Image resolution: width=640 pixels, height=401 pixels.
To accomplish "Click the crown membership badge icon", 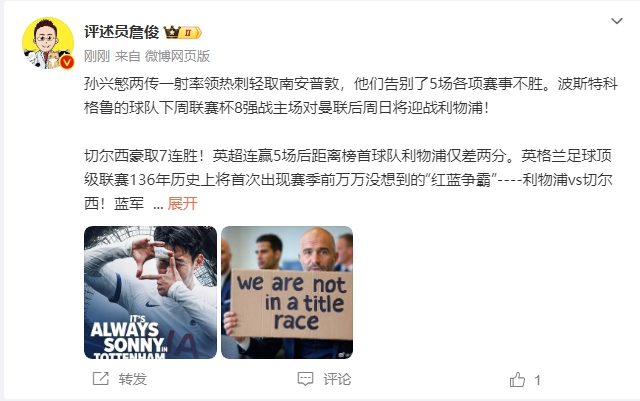I will tap(172, 32).
